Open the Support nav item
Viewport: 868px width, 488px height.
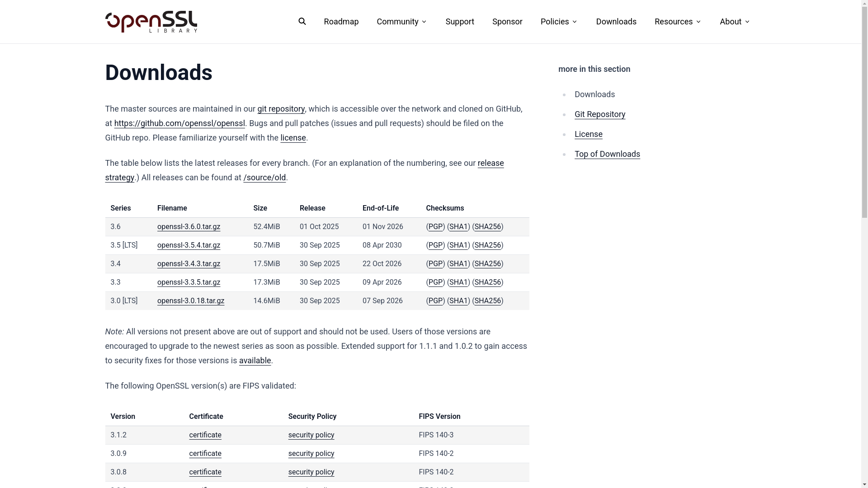pyautogui.click(x=460, y=22)
